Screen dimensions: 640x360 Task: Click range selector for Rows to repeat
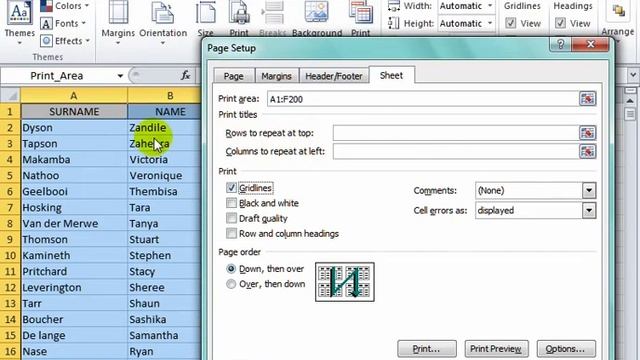point(587,133)
